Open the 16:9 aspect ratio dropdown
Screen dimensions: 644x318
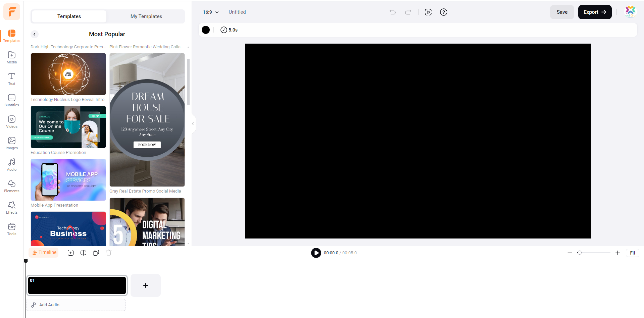(x=210, y=12)
